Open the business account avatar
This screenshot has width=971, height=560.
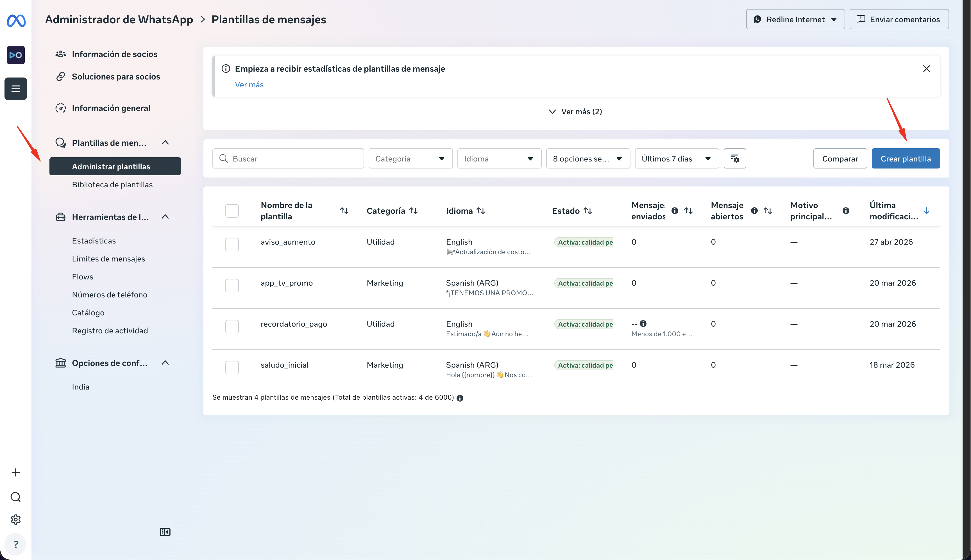(x=16, y=55)
